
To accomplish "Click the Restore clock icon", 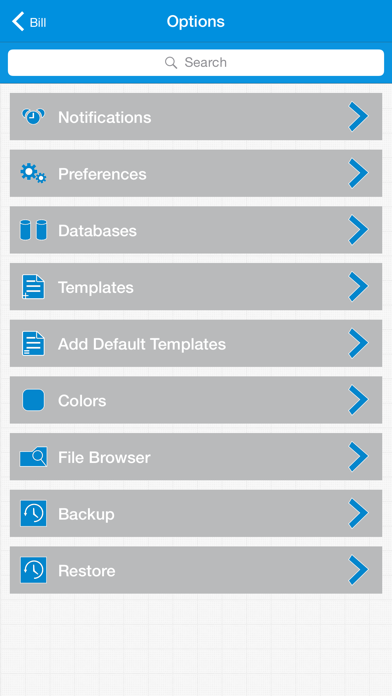I will [33, 570].
